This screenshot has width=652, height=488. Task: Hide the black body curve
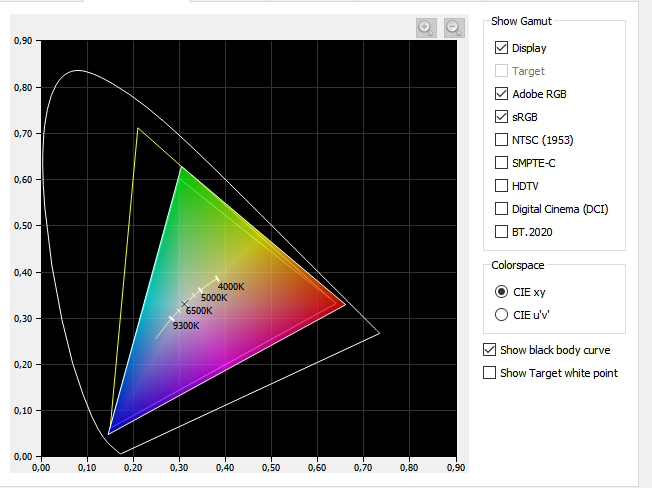489,350
